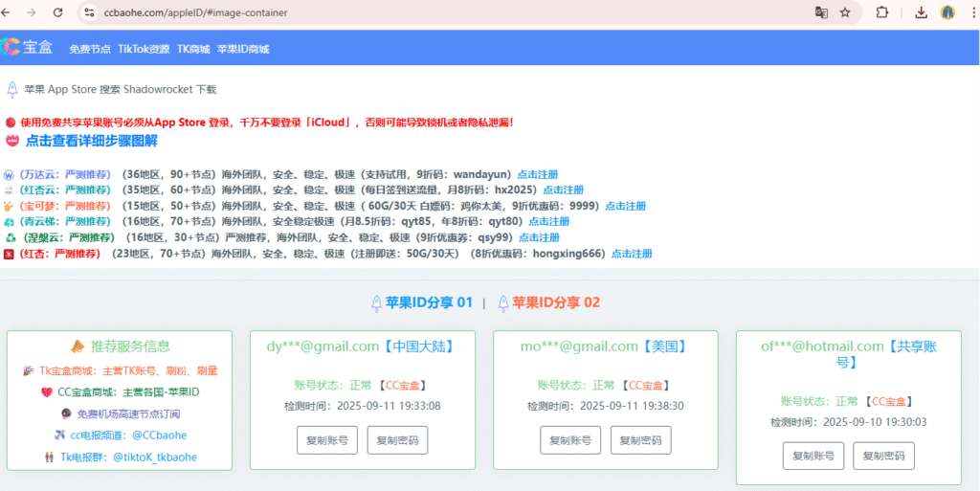Click 点击注册 link for 万达云
Image resolution: width=980 pixels, height=491 pixels.
point(538,175)
